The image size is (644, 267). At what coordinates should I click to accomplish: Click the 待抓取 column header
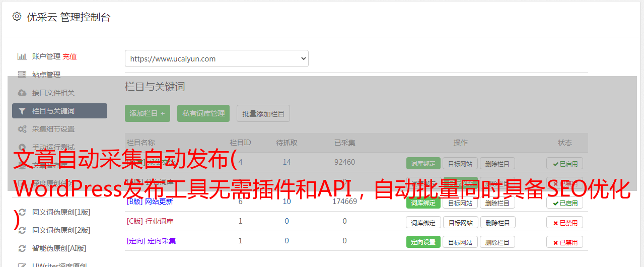tap(287, 143)
